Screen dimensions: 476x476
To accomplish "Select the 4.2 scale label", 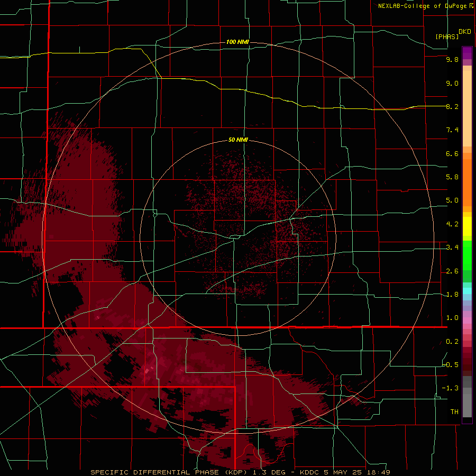I will 452,224.
